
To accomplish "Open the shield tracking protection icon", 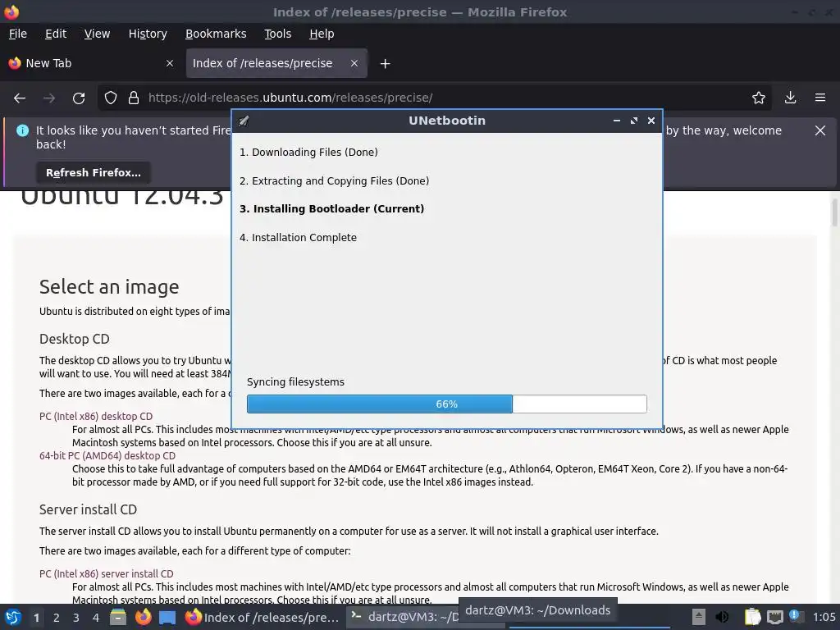I will coord(111,98).
